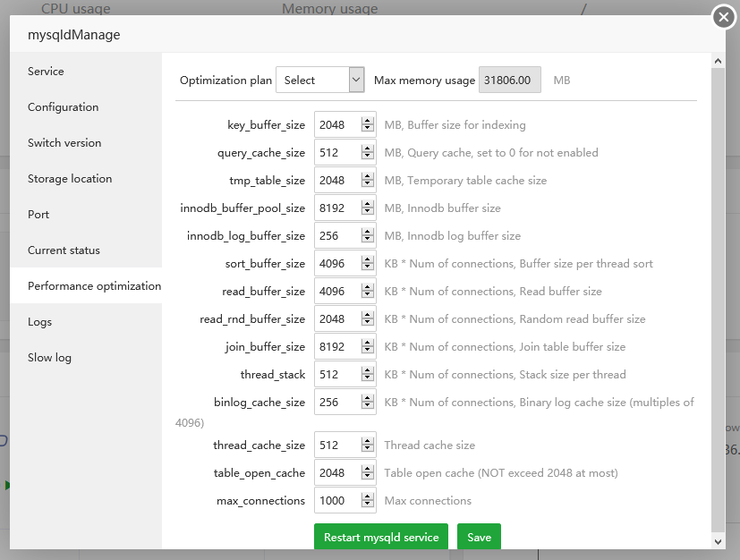Go to the Current status tab
Image resolution: width=740 pixels, height=560 pixels.
pos(64,250)
